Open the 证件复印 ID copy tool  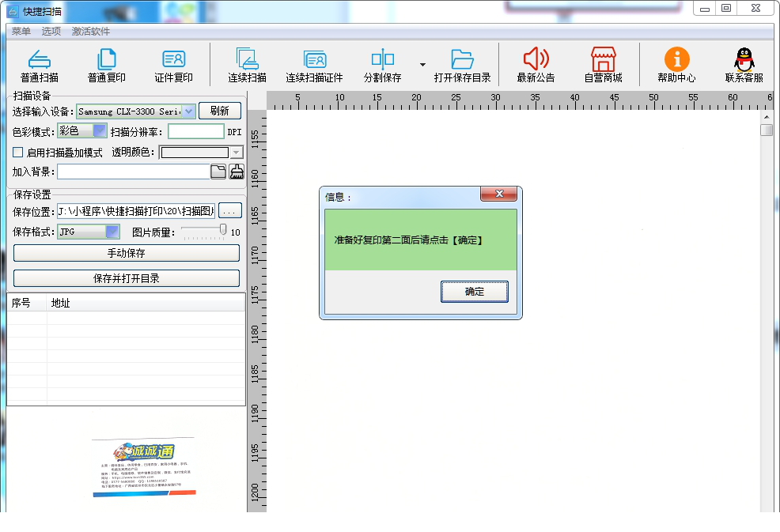pyautogui.click(x=173, y=65)
